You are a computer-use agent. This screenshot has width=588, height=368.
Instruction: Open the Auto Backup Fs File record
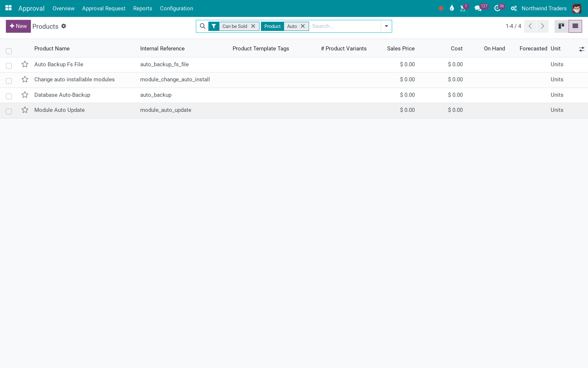tap(59, 64)
